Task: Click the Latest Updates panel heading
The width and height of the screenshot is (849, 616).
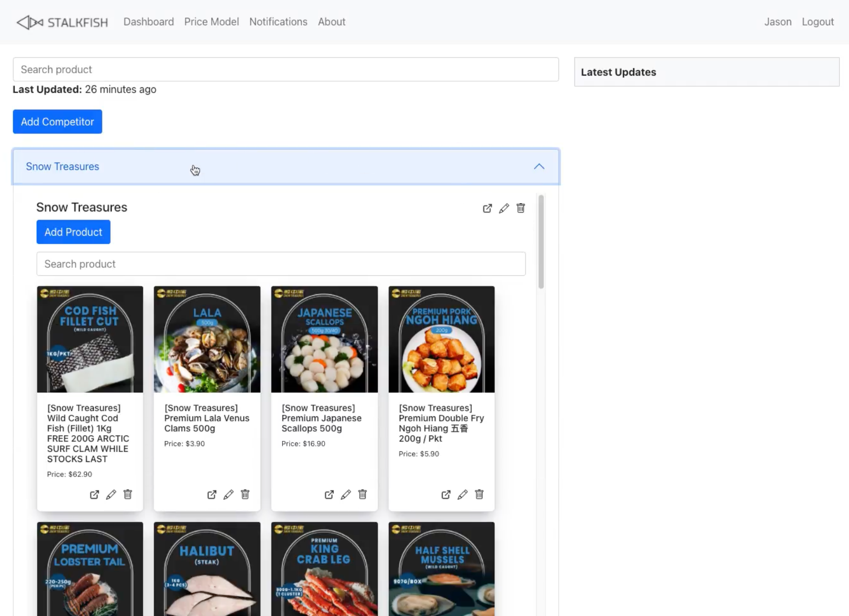Action: (618, 72)
